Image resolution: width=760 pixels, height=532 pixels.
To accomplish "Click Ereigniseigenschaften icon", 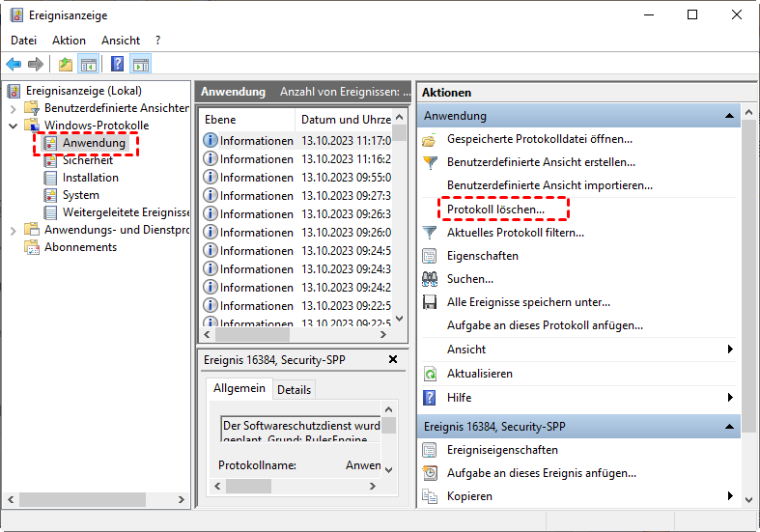I will (430, 450).
